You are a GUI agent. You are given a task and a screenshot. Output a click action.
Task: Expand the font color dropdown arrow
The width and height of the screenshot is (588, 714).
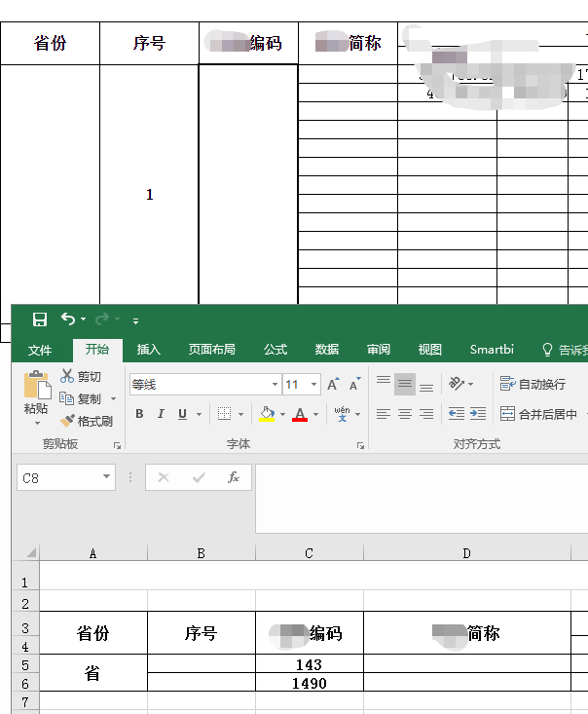(x=315, y=414)
